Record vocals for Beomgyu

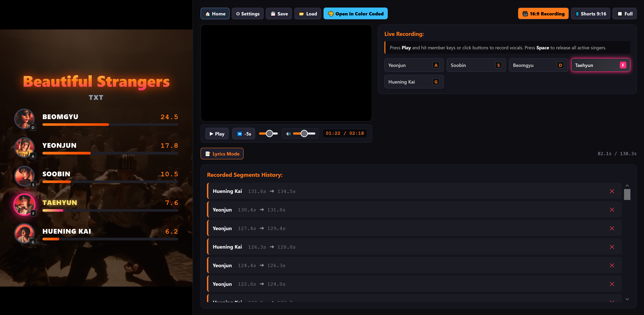click(539, 65)
